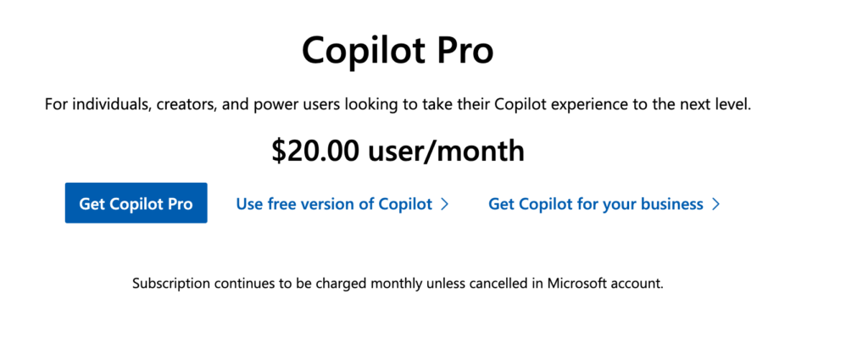Click the Get Copilot Pro button
Viewport: 868px width, 353px height.
pos(136,203)
